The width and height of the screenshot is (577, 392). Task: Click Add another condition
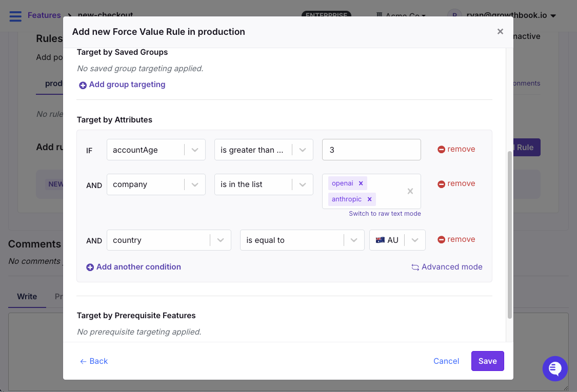pyautogui.click(x=133, y=266)
